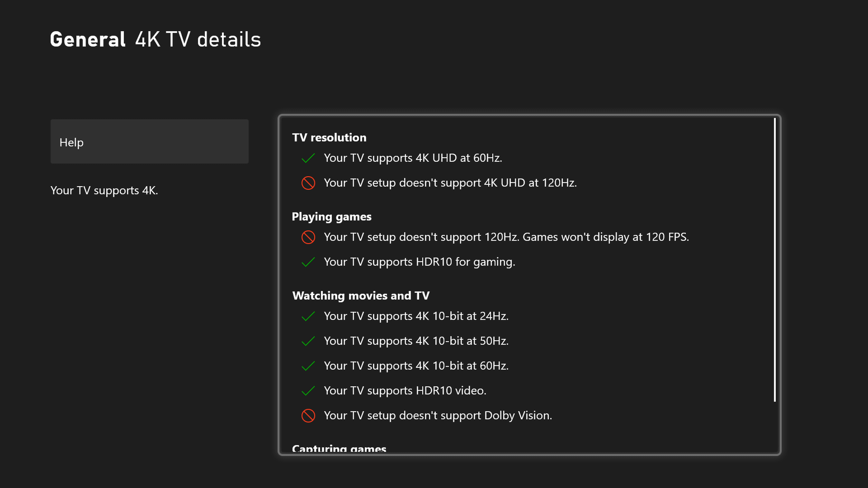The image size is (868, 488).
Task: Click the green checkmark beside 4K 10-bit at 50Hz
Action: click(308, 341)
